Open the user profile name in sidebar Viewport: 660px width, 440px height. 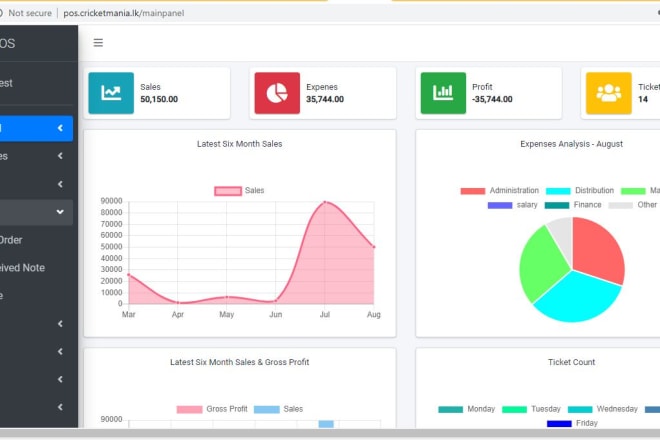(x=6, y=83)
